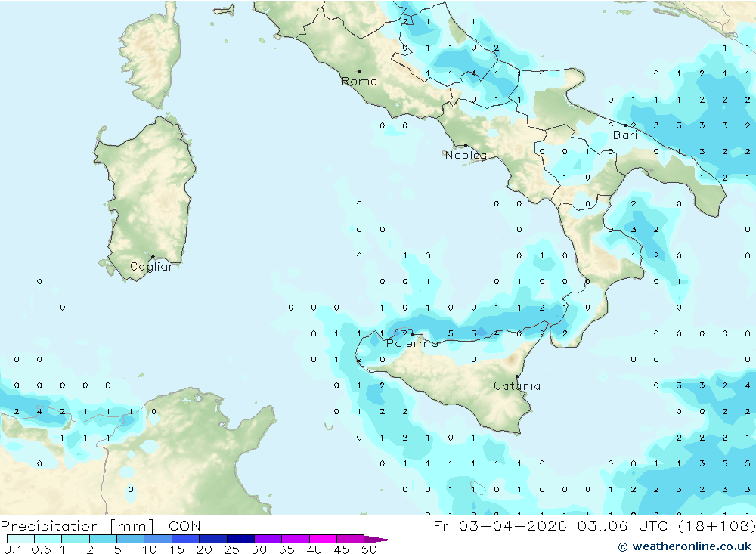Click the Palermo city label
The height and width of the screenshot is (554, 756).
click(412, 343)
